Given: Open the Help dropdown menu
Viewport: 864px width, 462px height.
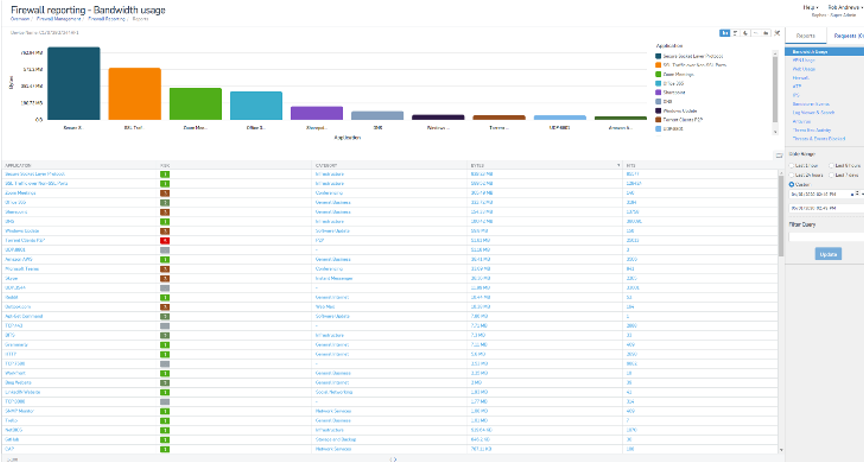Looking at the screenshot, I should coord(809,8).
